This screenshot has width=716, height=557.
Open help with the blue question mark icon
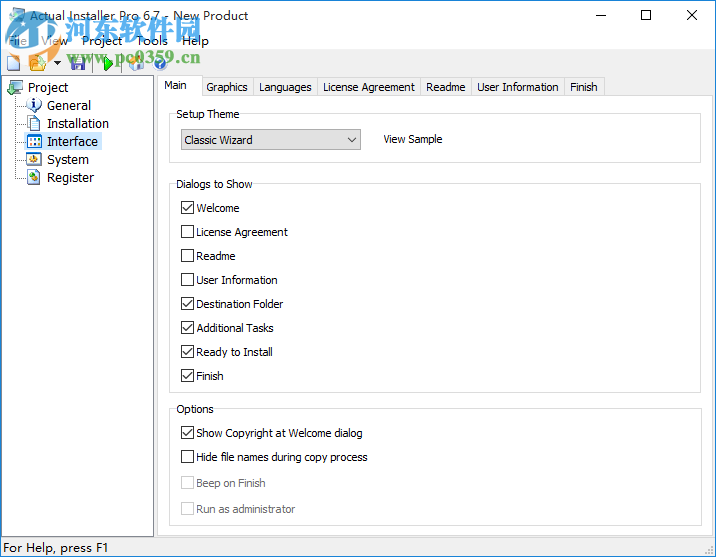(x=160, y=63)
